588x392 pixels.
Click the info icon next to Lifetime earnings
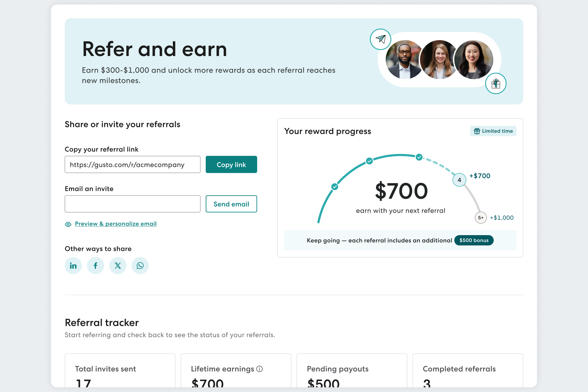click(x=259, y=369)
